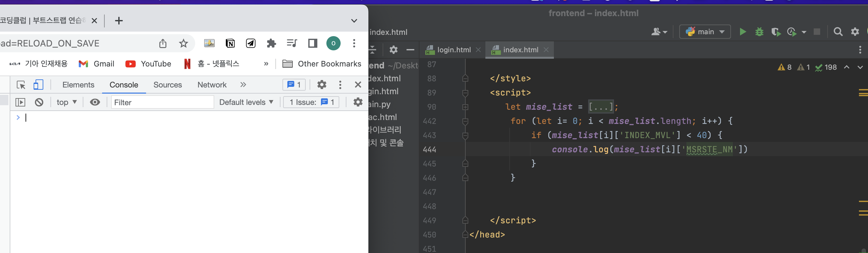The height and width of the screenshot is (253, 868).
Task: Show hidden bookmarks with the overflow chevron
Action: click(x=266, y=64)
